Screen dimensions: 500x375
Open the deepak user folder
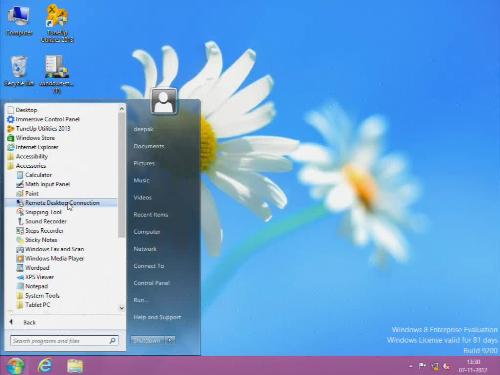[143, 129]
